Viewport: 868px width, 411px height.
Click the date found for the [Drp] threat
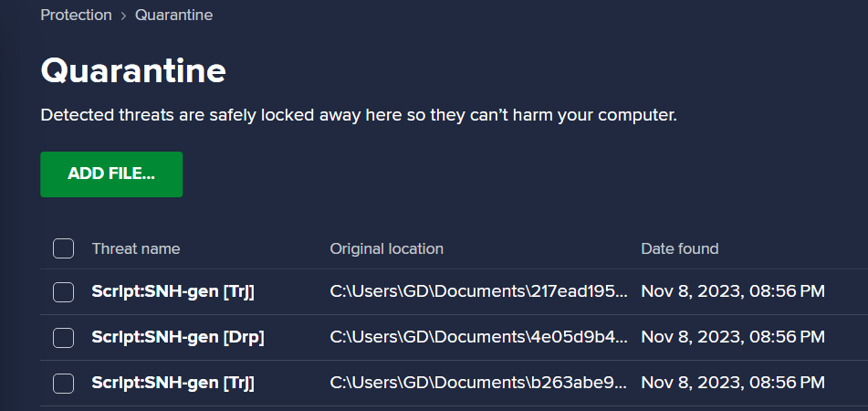coord(733,337)
